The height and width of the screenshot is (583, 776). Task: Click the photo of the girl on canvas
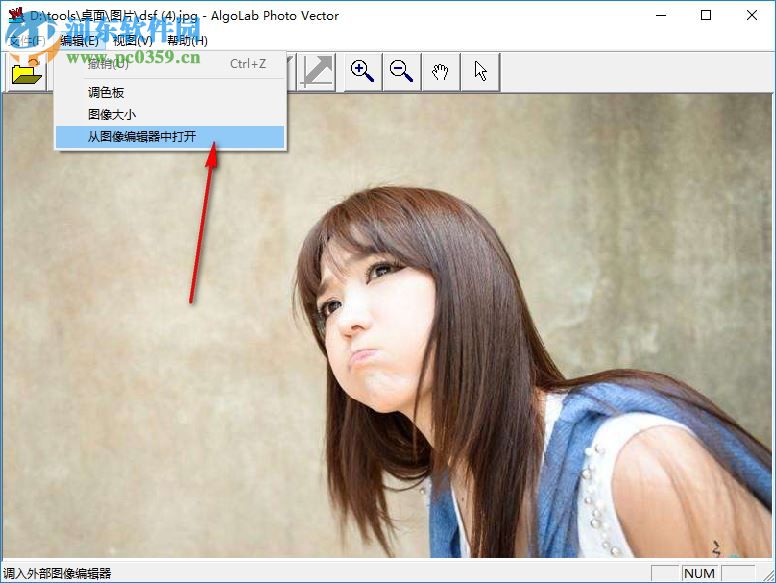tap(388, 326)
